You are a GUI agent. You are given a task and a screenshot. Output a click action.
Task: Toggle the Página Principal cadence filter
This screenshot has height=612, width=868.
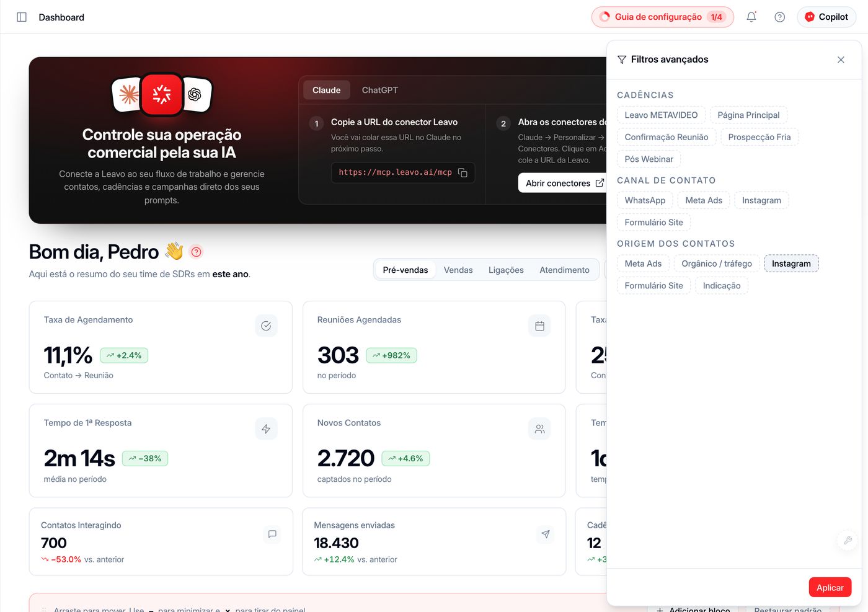pos(748,115)
